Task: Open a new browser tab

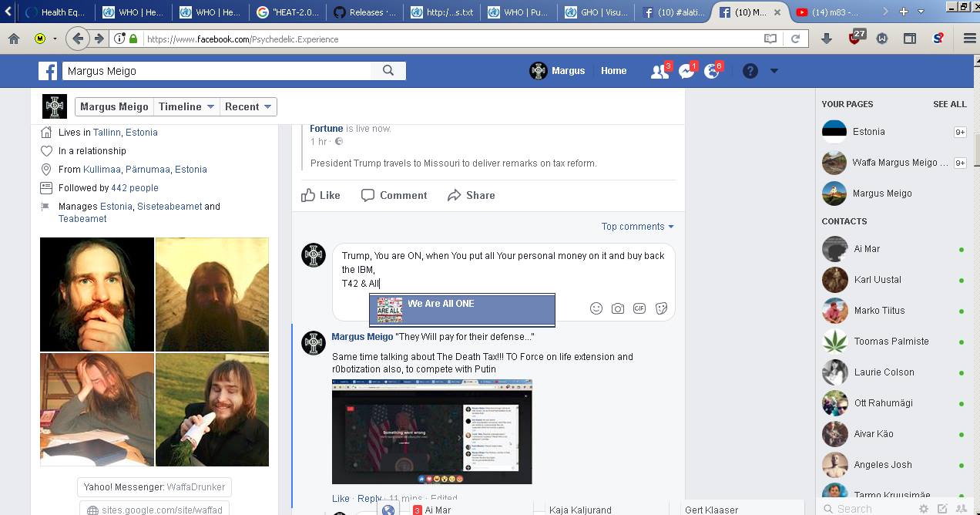Action: (x=903, y=12)
